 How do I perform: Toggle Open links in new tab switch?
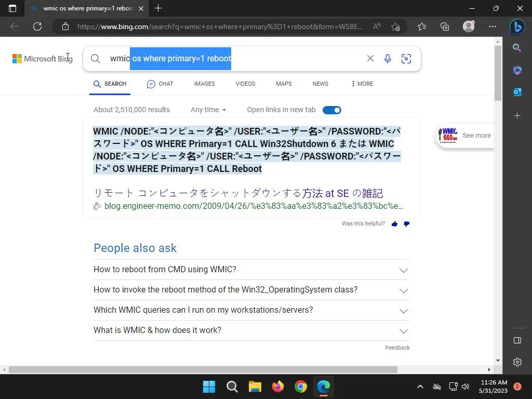(332, 110)
